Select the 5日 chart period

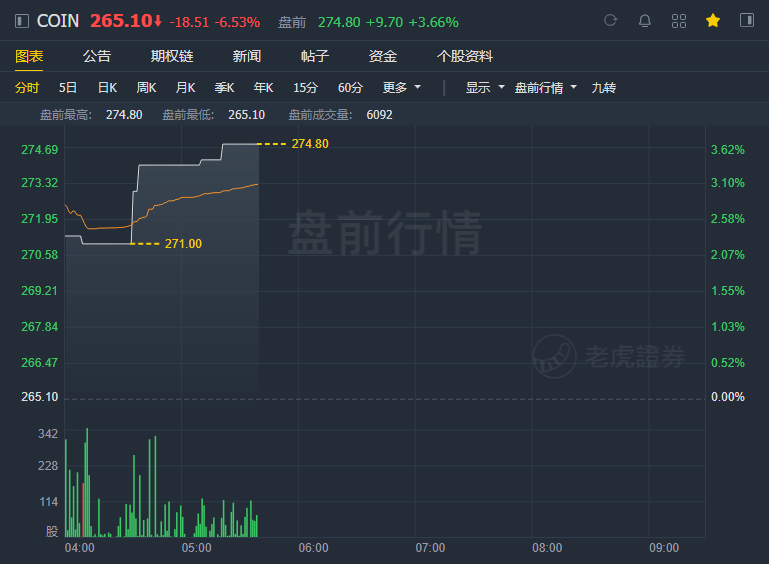click(68, 88)
